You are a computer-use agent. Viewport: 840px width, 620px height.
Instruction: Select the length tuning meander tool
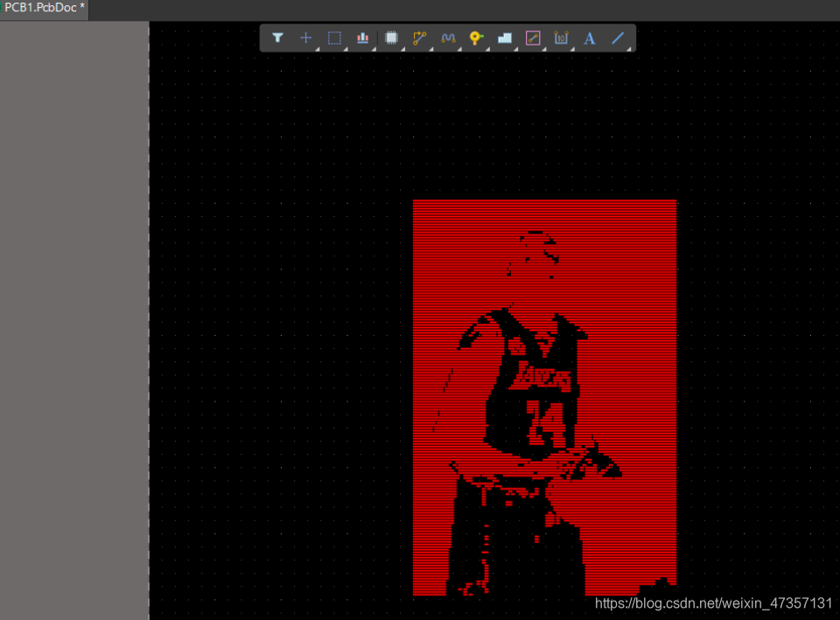(x=448, y=38)
